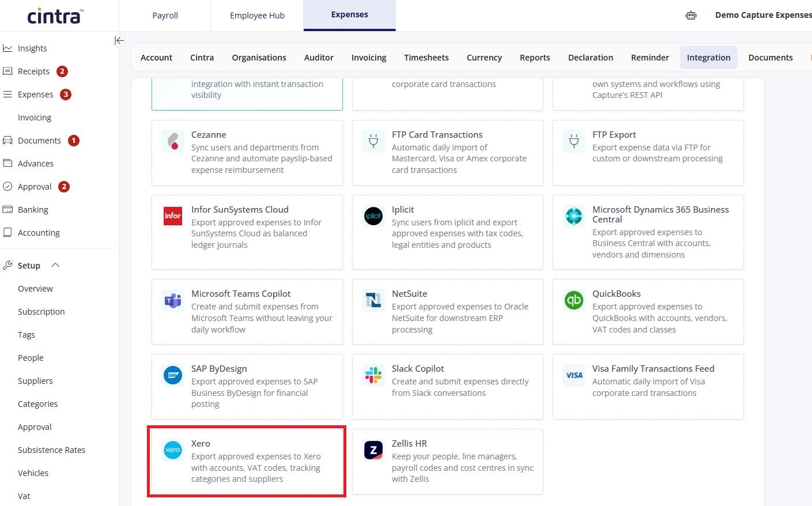
Task: Open Demo Capture Expenses account menu
Action: click(x=763, y=15)
